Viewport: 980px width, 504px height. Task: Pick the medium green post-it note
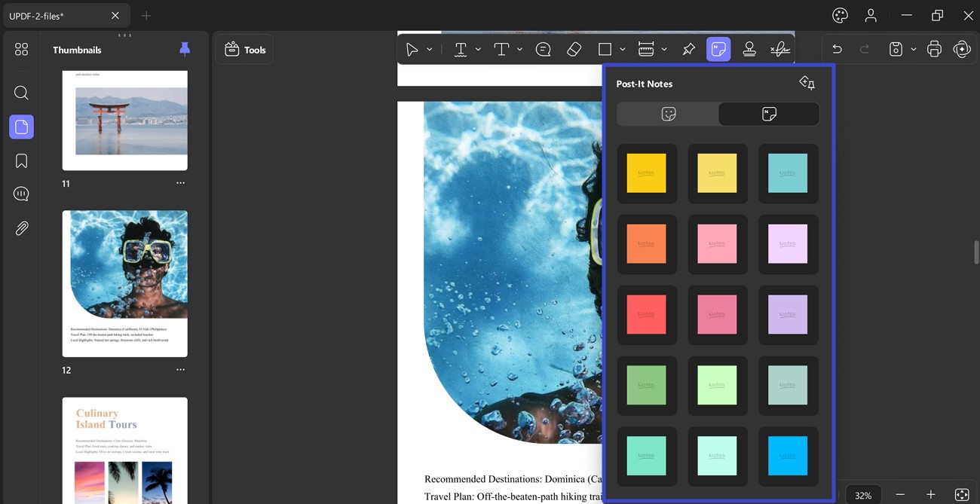pos(647,385)
